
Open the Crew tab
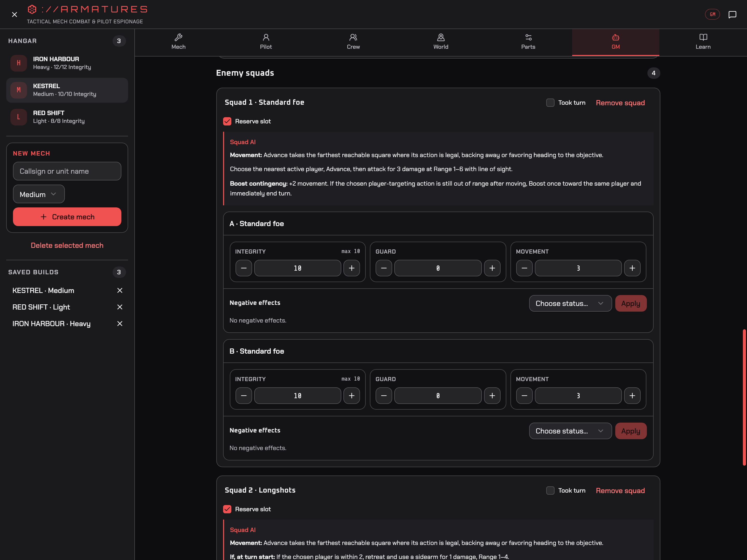tap(353, 42)
